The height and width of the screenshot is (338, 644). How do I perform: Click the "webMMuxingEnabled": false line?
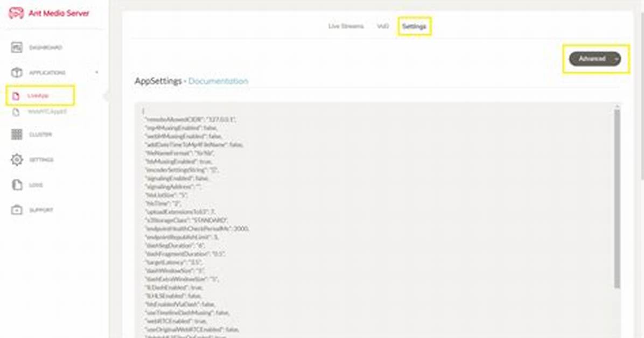pyautogui.click(x=183, y=136)
